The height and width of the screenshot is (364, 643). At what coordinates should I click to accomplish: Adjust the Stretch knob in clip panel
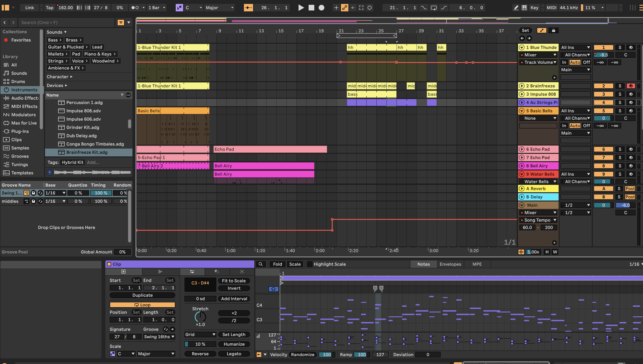(x=200, y=317)
